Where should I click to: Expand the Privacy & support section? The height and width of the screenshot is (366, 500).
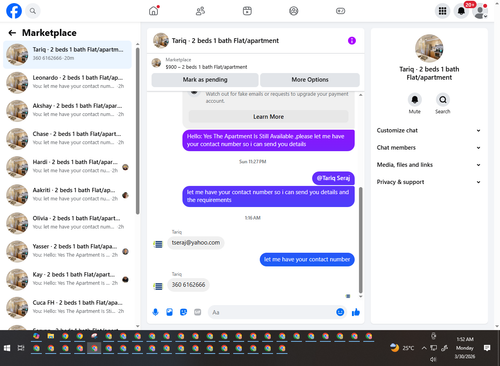tap(429, 182)
